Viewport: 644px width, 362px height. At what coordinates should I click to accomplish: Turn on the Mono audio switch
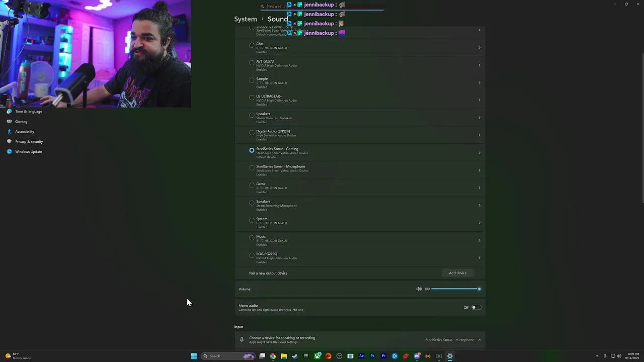[x=475, y=307]
